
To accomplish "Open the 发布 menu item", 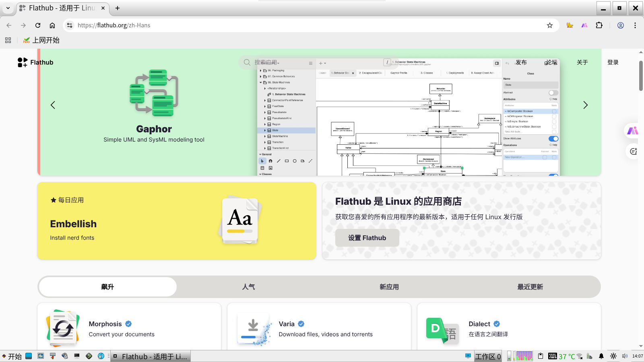I will 521,62.
